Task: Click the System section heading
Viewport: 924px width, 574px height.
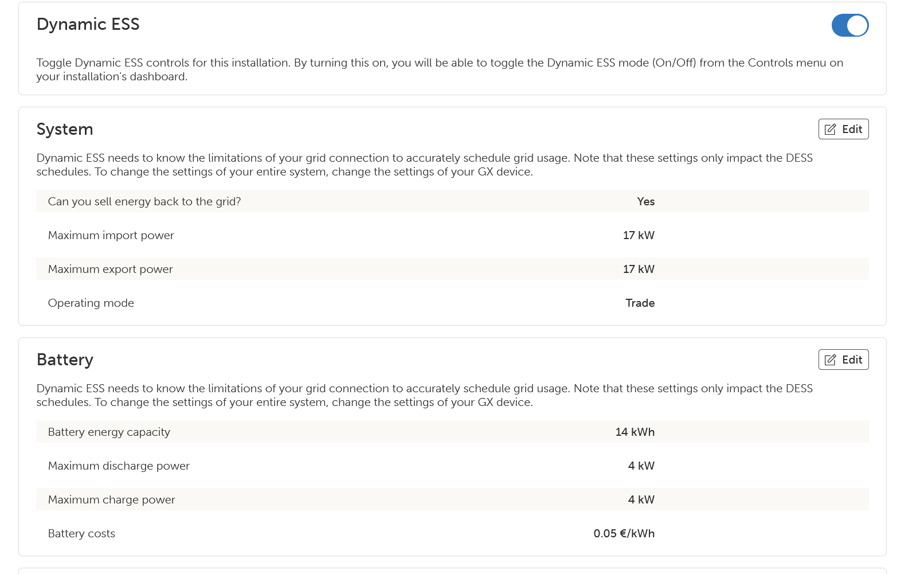Action: (x=65, y=130)
